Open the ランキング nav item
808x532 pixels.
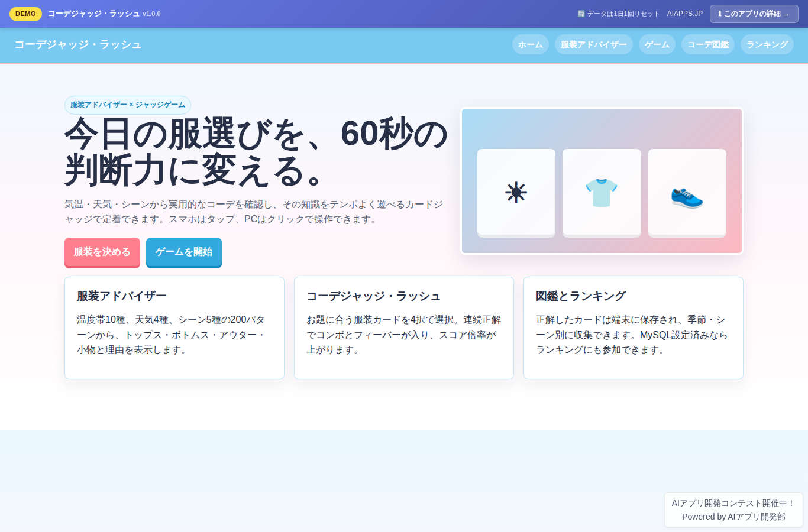pyautogui.click(x=767, y=44)
